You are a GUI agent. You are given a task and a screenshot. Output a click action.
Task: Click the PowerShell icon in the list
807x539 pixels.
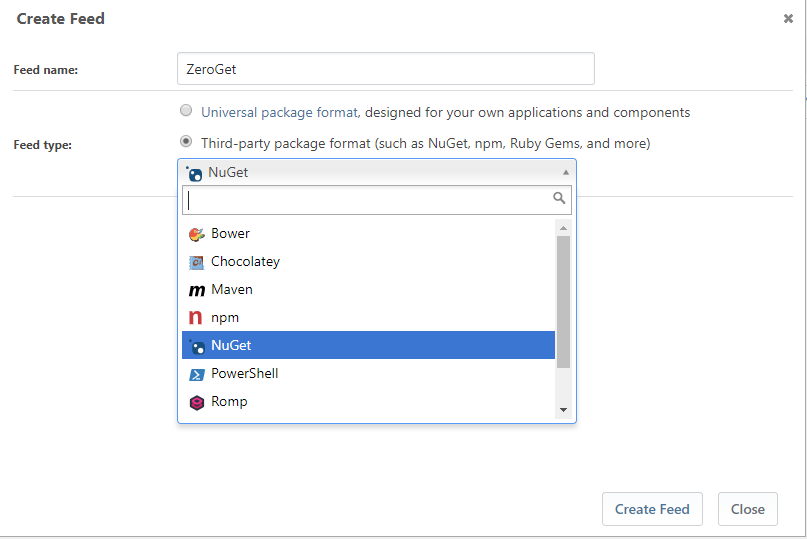pos(197,374)
